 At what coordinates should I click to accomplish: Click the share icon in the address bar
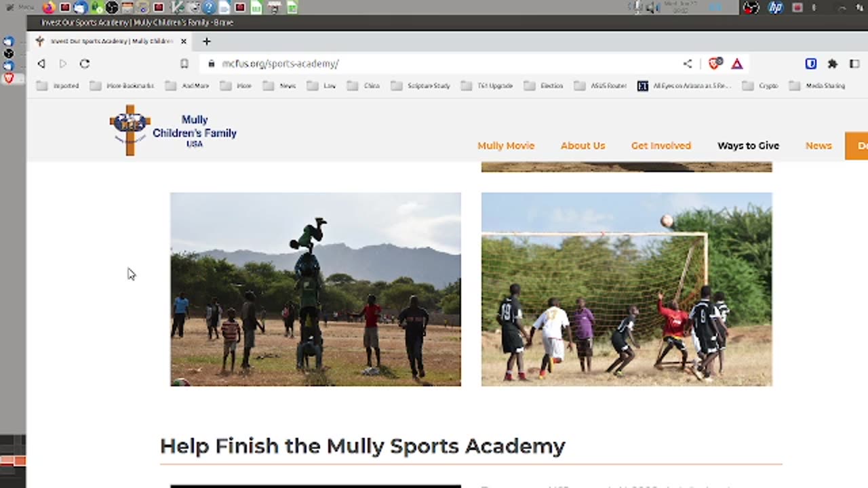(688, 64)
